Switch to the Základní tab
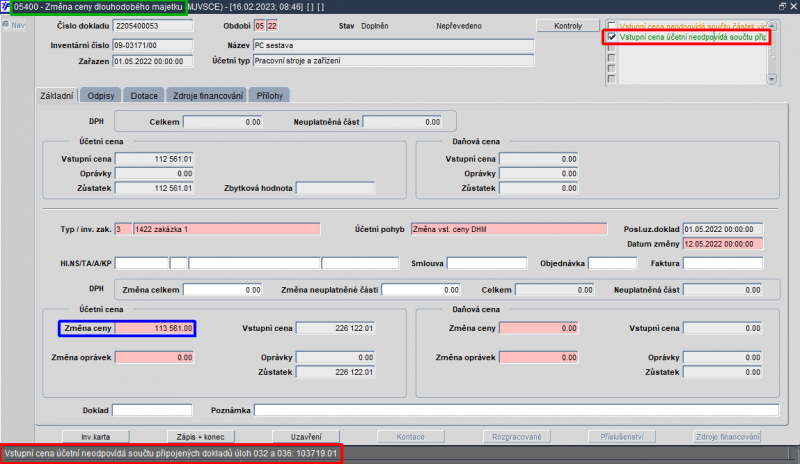 pyautogui.click(x=57, y=95)
